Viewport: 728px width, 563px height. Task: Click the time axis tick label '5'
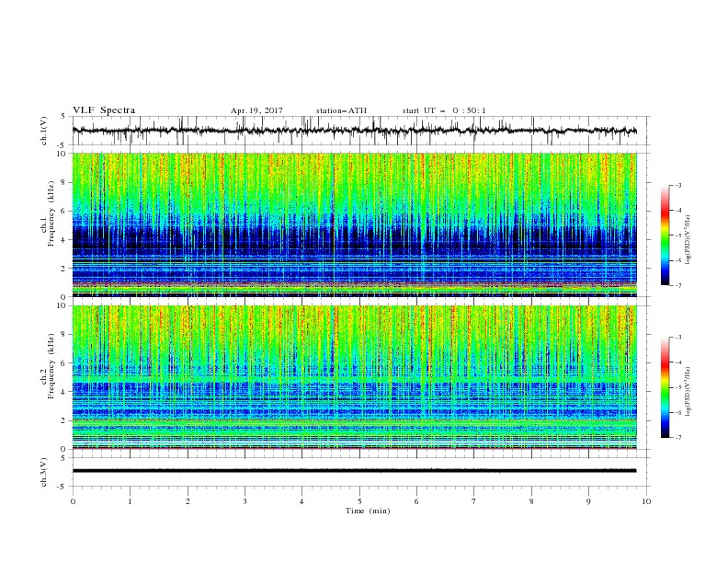pyautogui.click(x=359, y=501)
